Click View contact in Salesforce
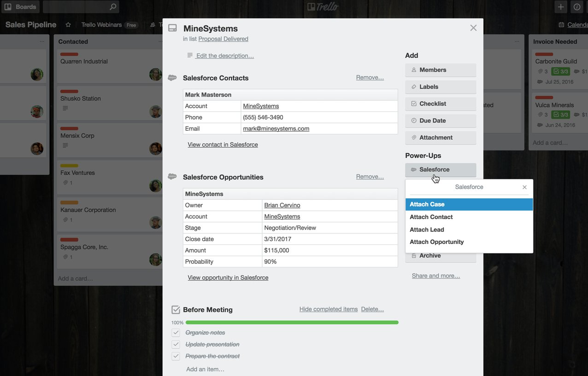588x376 pixels. coord(223,145)
